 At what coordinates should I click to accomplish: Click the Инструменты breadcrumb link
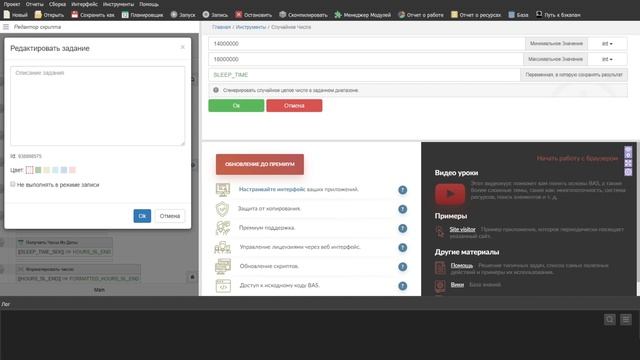(251, 27)
